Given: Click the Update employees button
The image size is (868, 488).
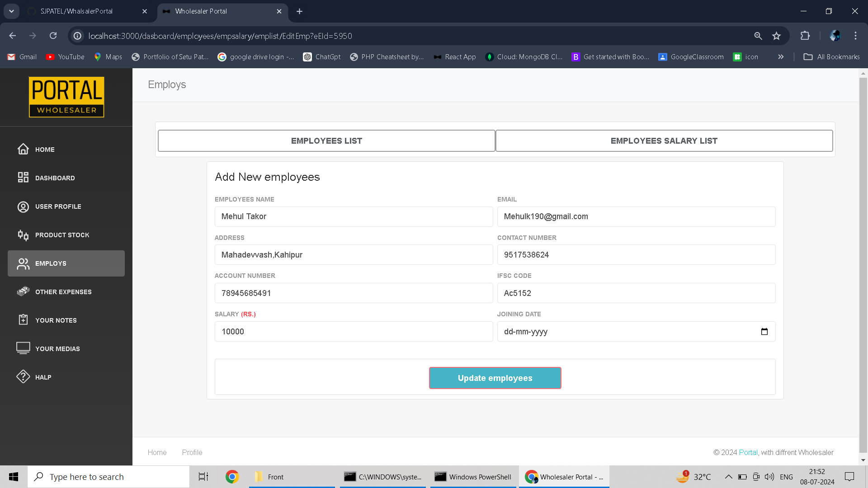Looking at the screenshot, I should 495,378.
